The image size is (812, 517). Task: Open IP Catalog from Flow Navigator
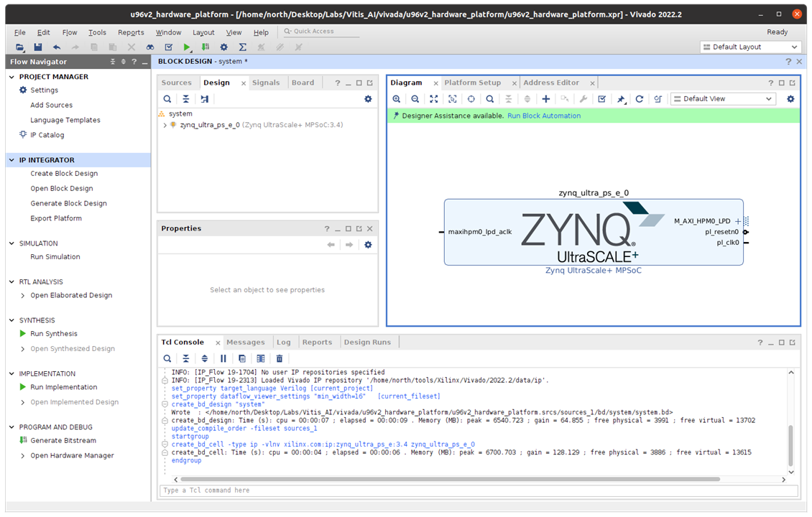(47, 135)
